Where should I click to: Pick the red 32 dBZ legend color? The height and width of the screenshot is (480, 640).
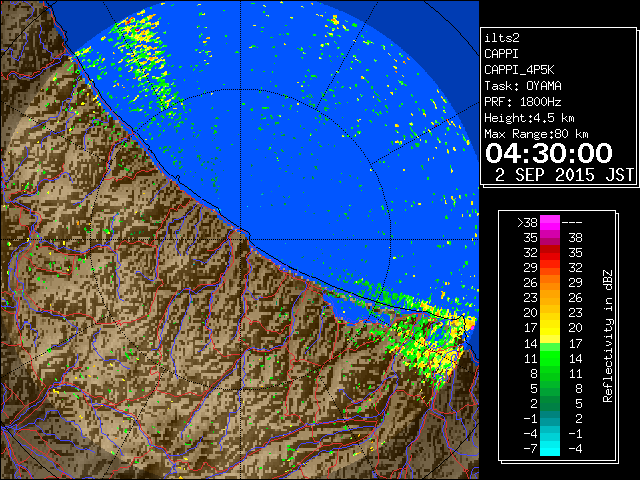(550, 253)
